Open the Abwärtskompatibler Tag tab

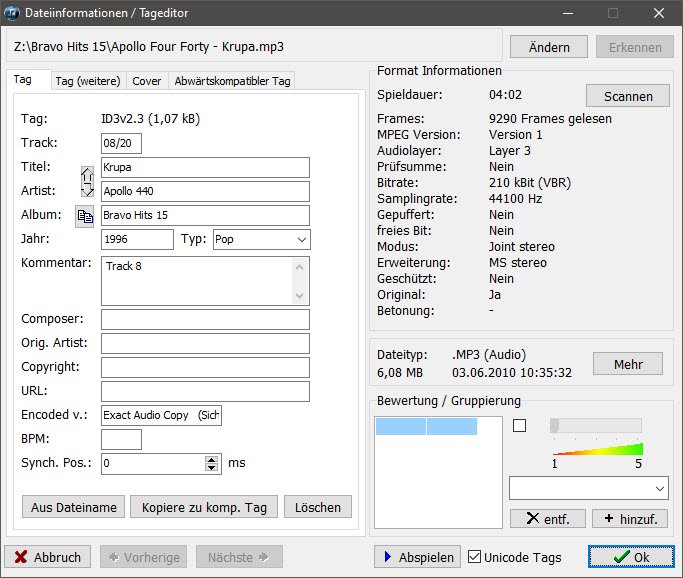coord(231,81)
